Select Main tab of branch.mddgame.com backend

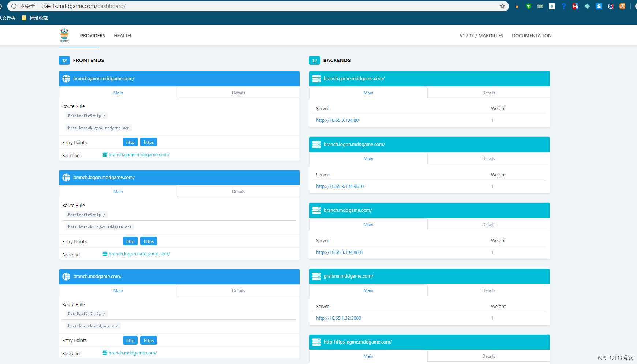(368, 224)
